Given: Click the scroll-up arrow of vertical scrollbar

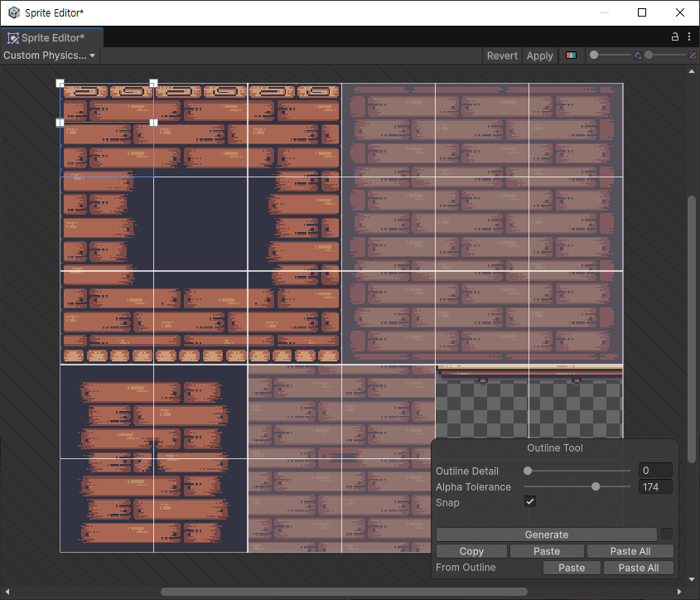Looking at the screenshot, I should pyautogui.click(x=692, y=71).
